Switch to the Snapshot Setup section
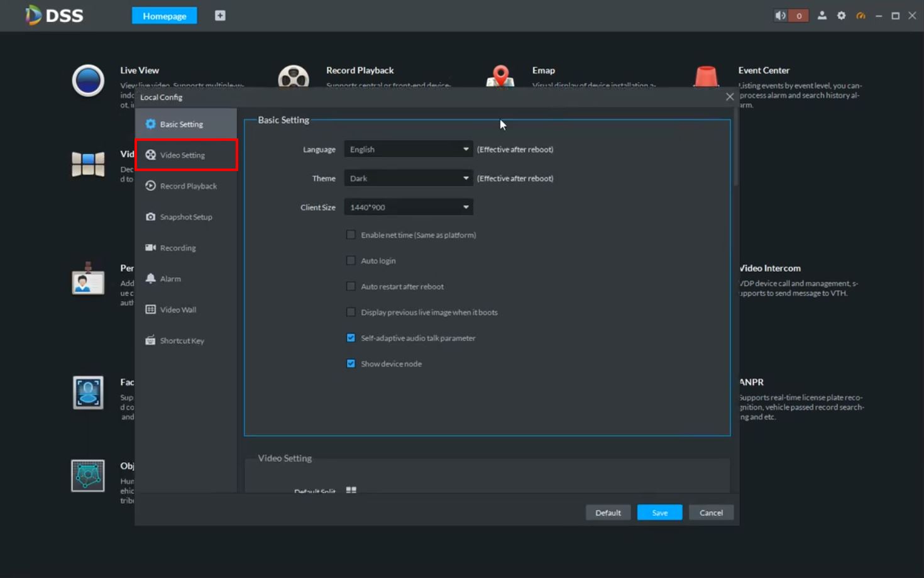 click(x=185, y=217)
